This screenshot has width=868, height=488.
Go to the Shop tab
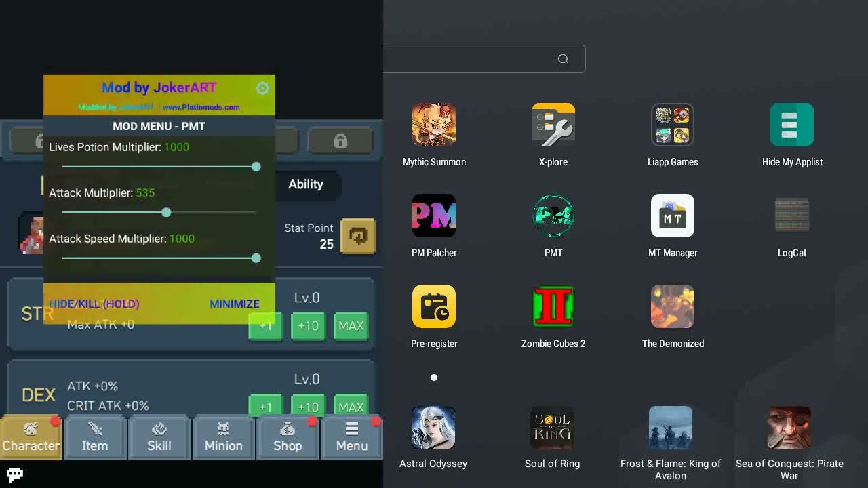(x=288, y=437)
